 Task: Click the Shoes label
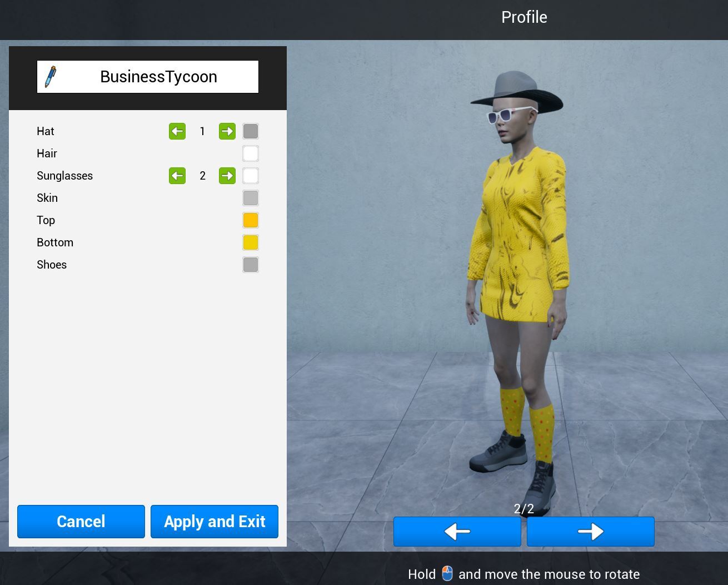click(x=52, y=265)
